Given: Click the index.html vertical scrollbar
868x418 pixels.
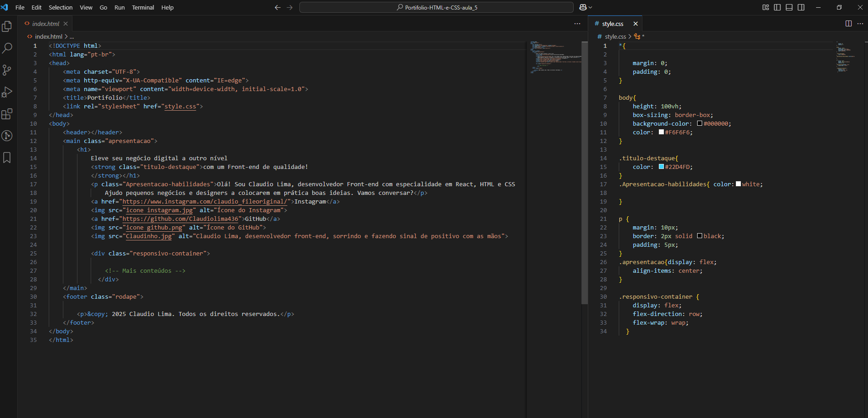Looking at the screenshot, I should (x=585, y=173).
